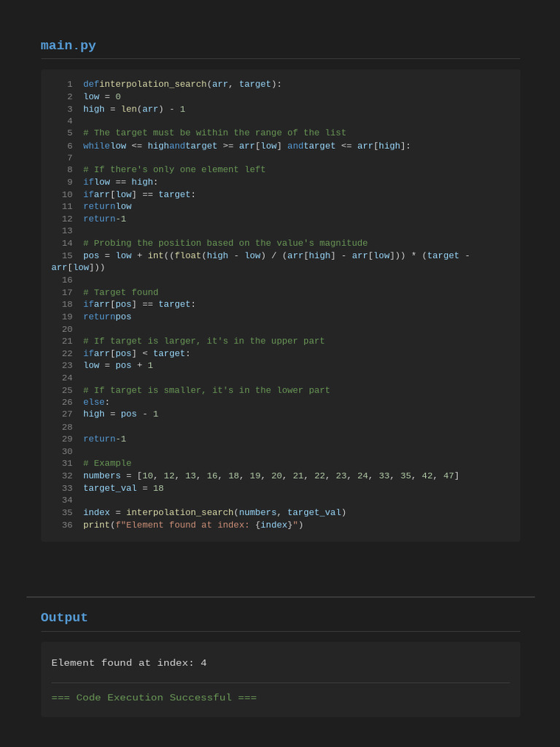Click the 'low = 0' code line
Image resolution: width=560 pixels, height=747 pixels.
[x=102, y=97]
